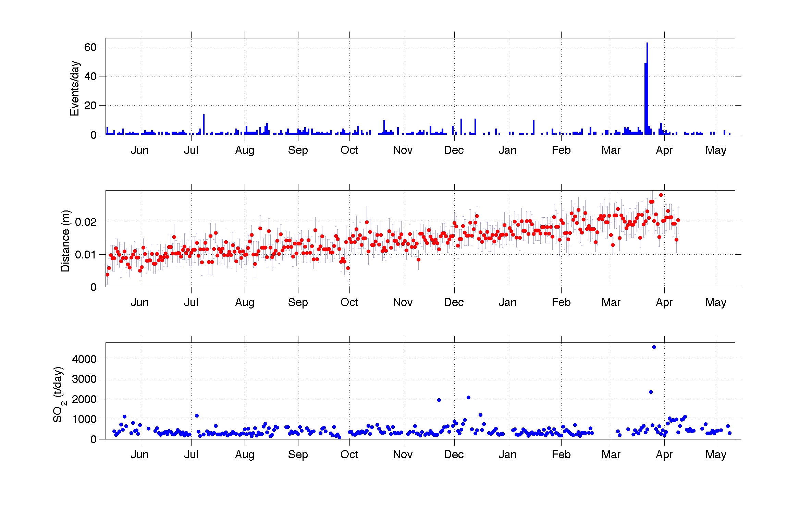Click the highest red Distance point before April
The width and height of the screenshot is (812, 508).
point(661,195)
